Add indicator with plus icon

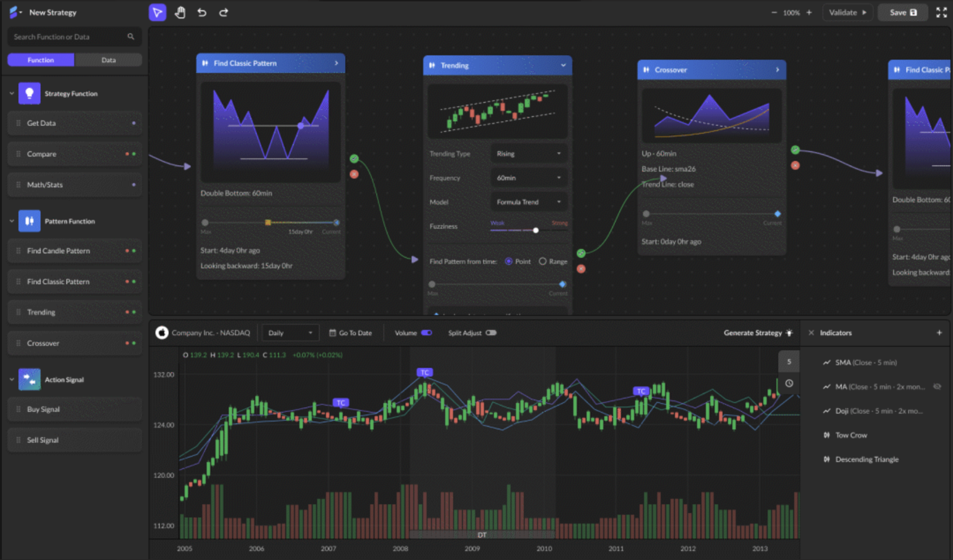click(939, 332)
